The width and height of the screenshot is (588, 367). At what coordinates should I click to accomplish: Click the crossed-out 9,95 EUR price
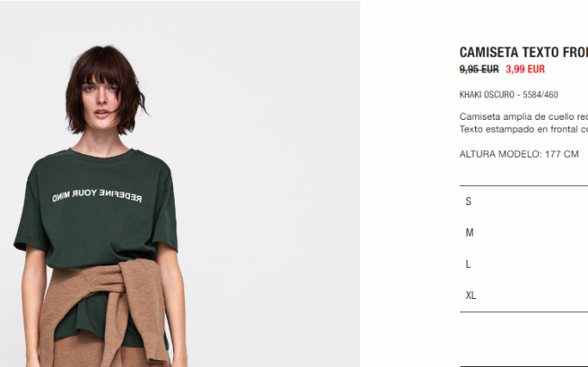click(479, 69)
